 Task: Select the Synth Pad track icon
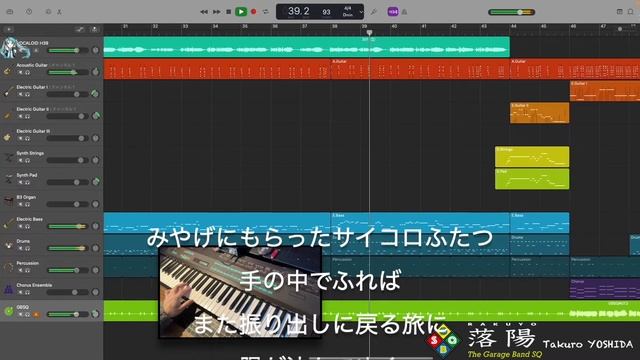(8, 179)
